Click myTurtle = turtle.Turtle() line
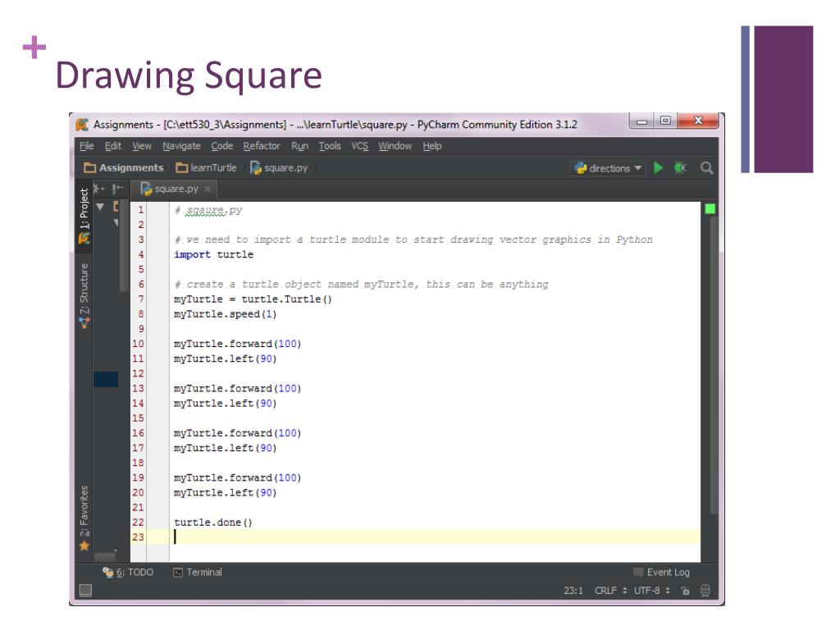 pyautogui.click(x=253, y=299)
